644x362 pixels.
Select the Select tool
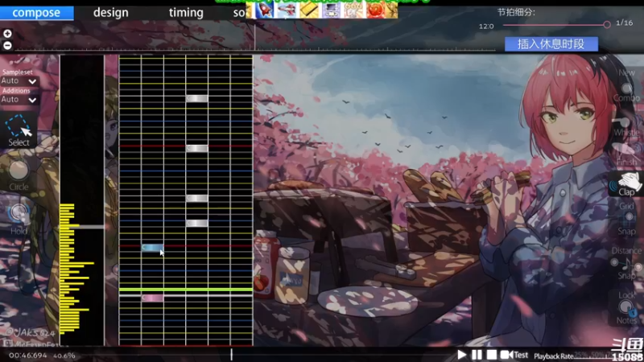[19, 131]
